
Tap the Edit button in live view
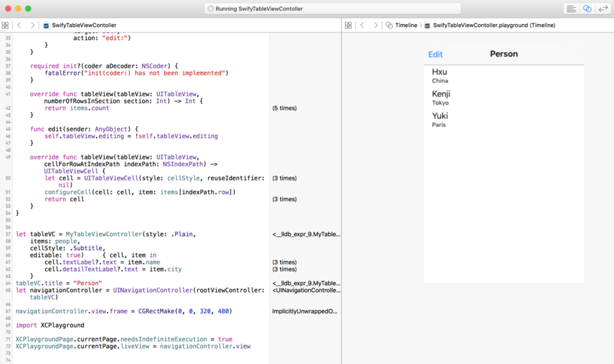(435, 55)
